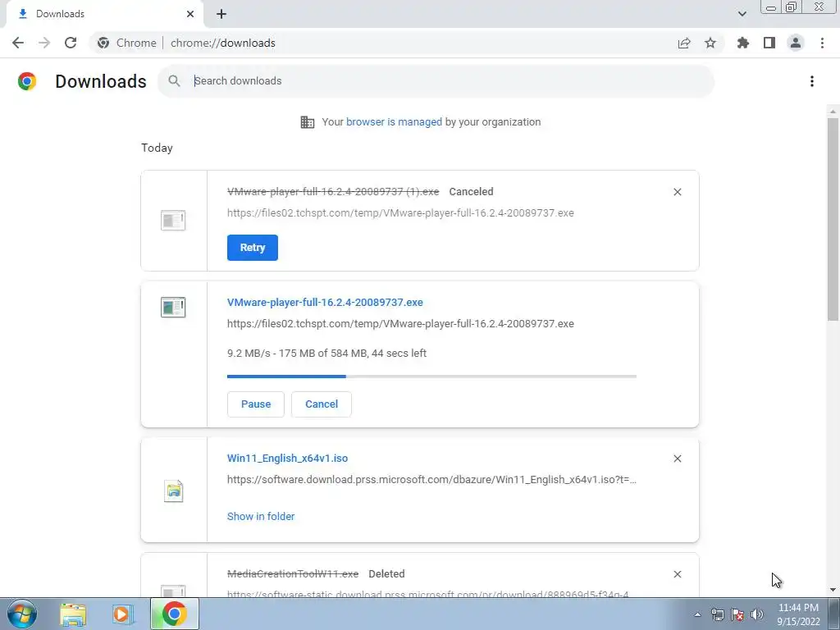The image size is (840, 630).
Task: Click the strikethrough VMware (1).exe filename
Action: (x=333, y=192)
